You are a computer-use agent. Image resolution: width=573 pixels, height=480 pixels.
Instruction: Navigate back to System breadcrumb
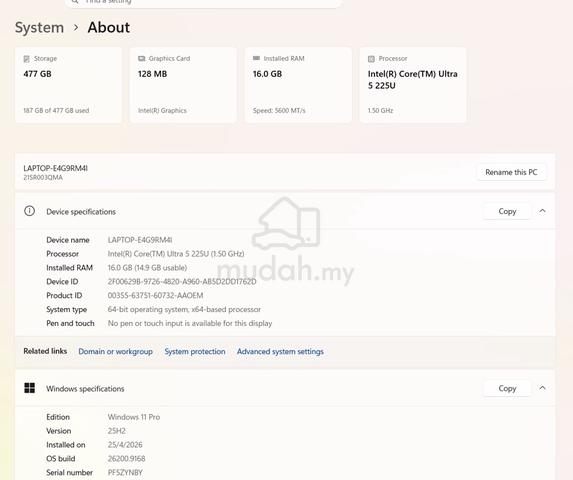[39, 28]
